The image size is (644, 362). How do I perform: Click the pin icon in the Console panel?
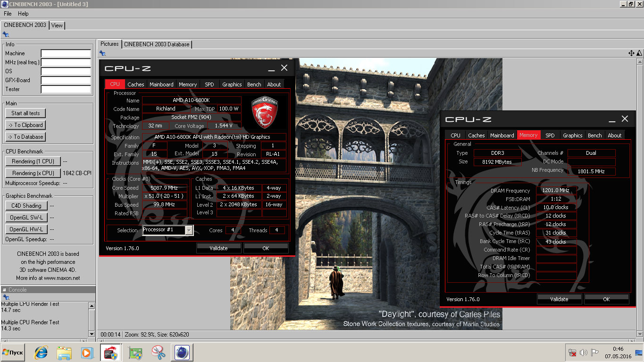pos(6,297)
